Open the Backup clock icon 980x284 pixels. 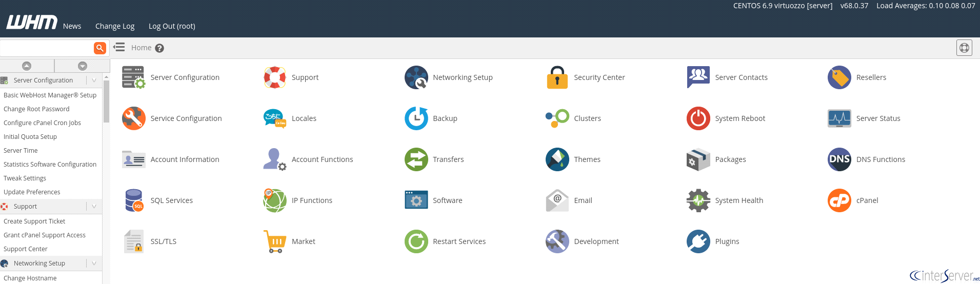coord(416,118)
